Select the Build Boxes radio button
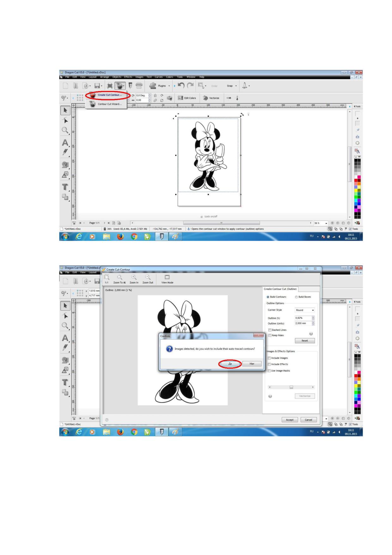 pos(303,297)
